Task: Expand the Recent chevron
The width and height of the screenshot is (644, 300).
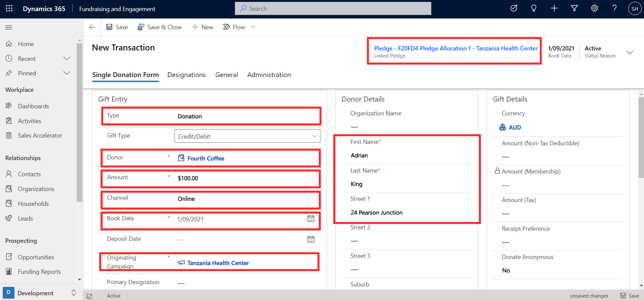Action: [x=67, y=59]
